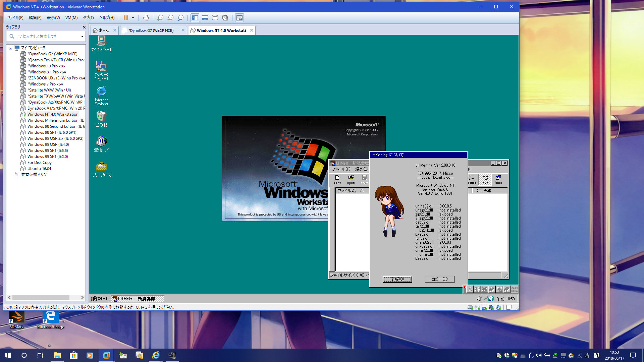
Task: Open the snapshot manager wrench-clock icon
Action: (180, 18)
